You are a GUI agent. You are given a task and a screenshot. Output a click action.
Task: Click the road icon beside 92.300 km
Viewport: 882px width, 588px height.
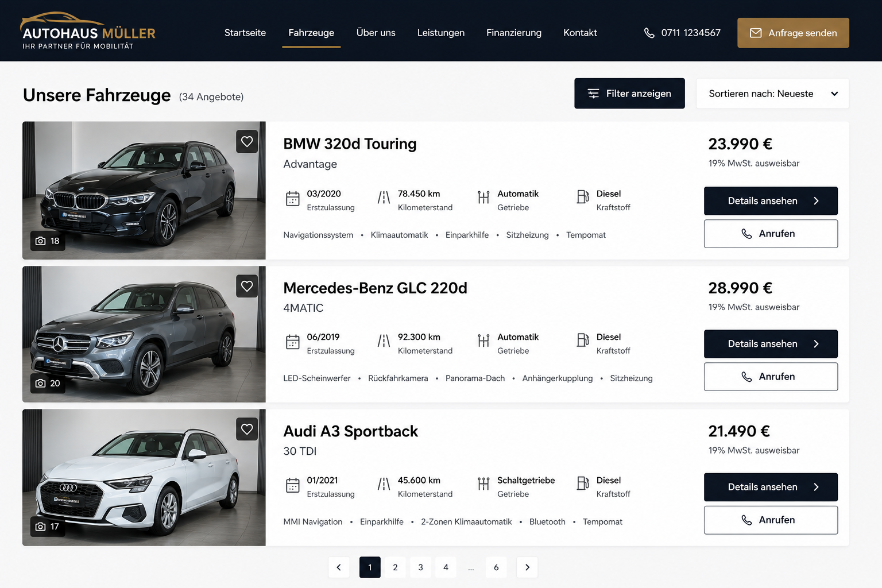[x=384, y=341]
